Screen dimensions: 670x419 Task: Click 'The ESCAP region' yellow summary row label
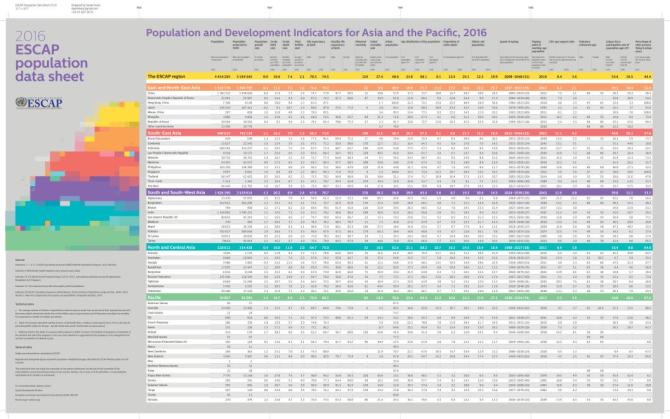[x=167, y=76]
